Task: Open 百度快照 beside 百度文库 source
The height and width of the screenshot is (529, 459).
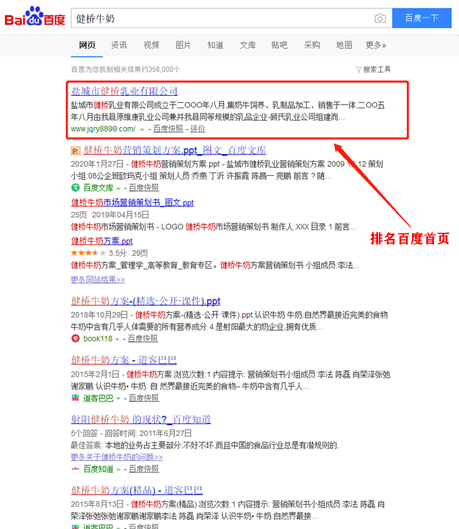Action: [x=144, y=188]
